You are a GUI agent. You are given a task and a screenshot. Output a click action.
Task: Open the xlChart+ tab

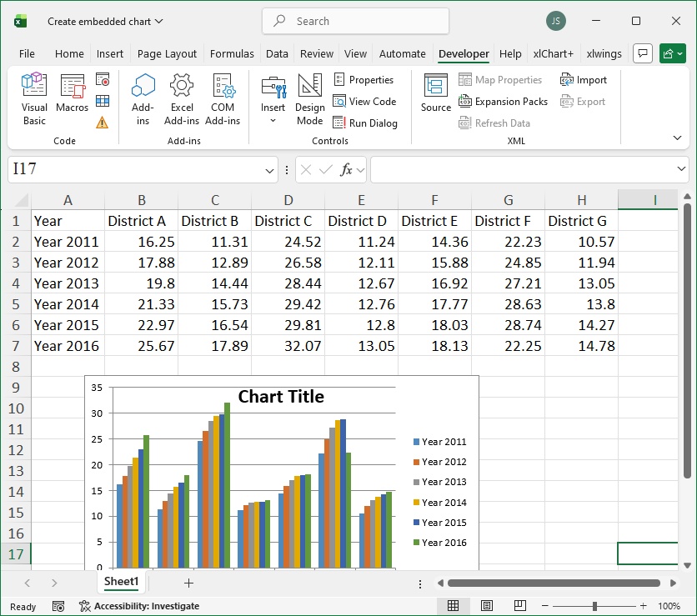coord(554,54)
